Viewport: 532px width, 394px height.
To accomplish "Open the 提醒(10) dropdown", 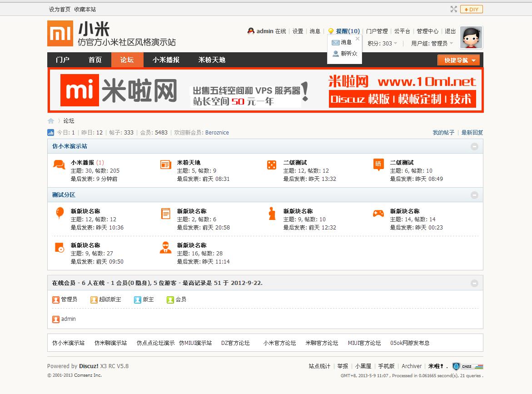I will (348, 31).
